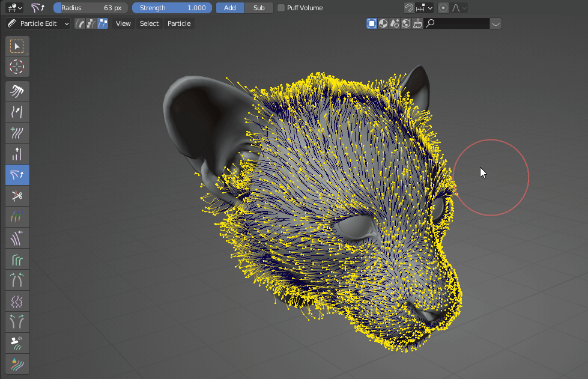Viewport: 588px width, 379px height.
Task: Adjust the brush Strength slider
Action: tap(172, 8)
